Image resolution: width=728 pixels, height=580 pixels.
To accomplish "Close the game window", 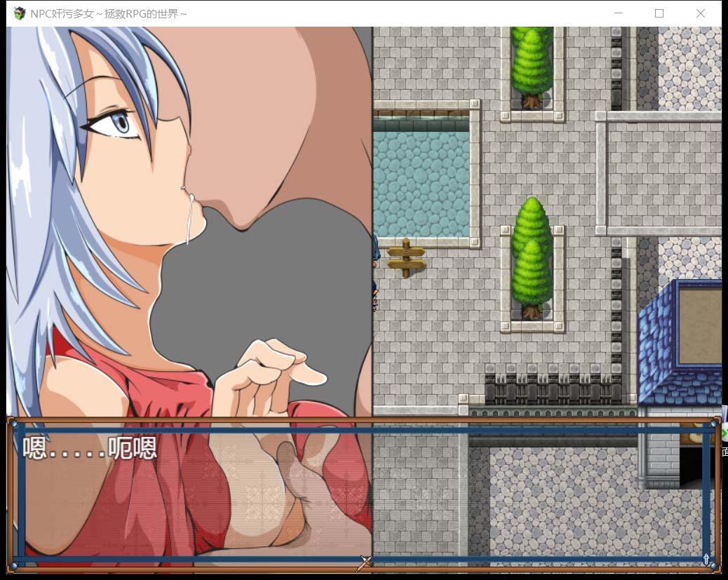I will [x=699, y=13].
